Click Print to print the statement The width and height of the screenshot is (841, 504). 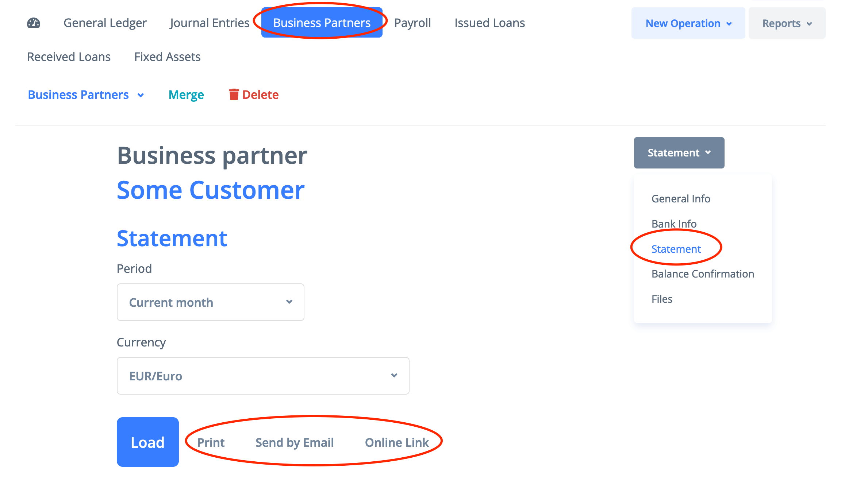coord(211,442)
